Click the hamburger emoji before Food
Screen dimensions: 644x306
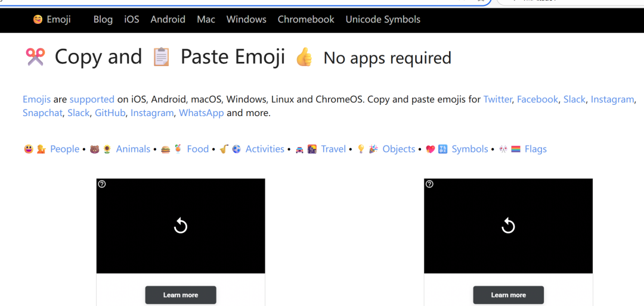click(x=166, y=149)
